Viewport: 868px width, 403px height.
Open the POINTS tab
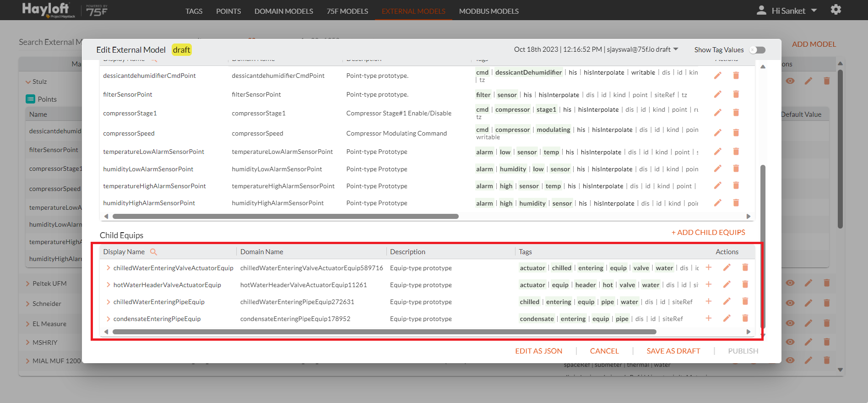click(x=228, y=11)
